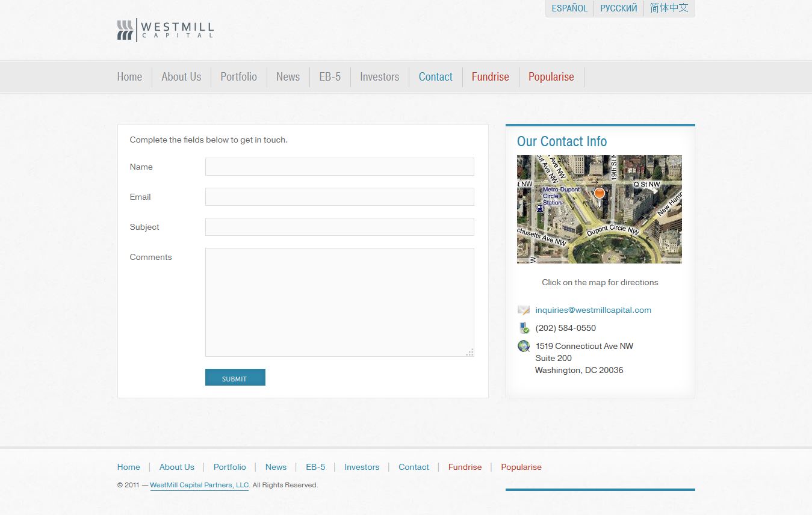Viewport: 812px width, 515px height.
Task: Open About Us from the footer
Action: [177, 467]
